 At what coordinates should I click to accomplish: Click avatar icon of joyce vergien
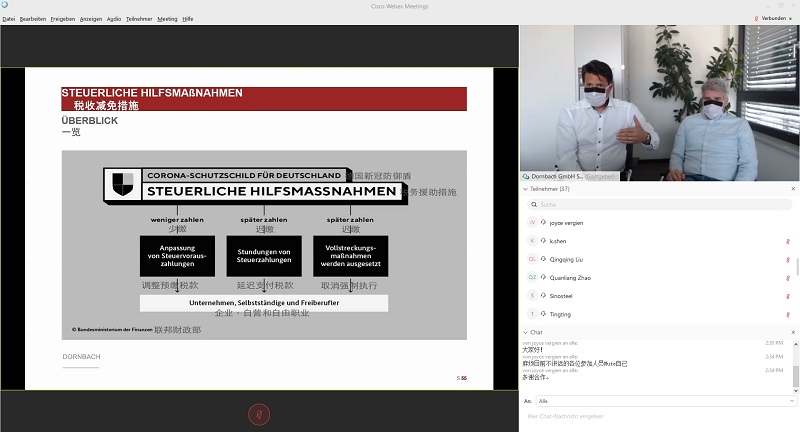click(x=532, y=223)
